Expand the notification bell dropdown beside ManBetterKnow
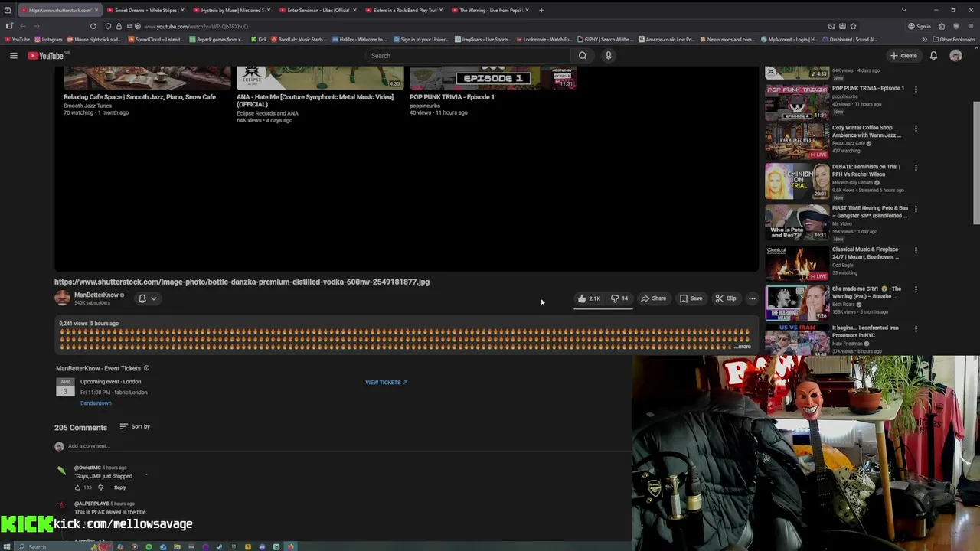 [x=148, y=298]
